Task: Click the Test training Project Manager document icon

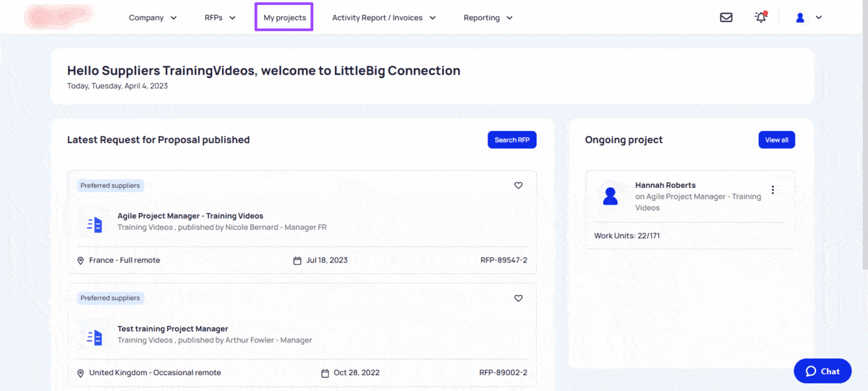Action: point(95,338)
